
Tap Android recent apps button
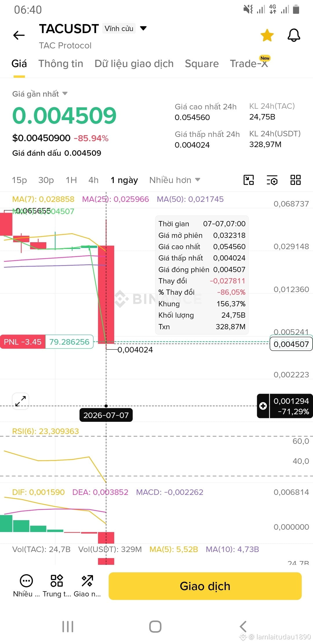(68, 627)
